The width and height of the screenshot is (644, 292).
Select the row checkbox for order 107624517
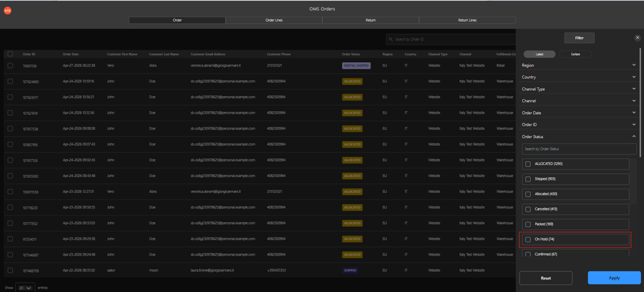(x=10, y=97)
